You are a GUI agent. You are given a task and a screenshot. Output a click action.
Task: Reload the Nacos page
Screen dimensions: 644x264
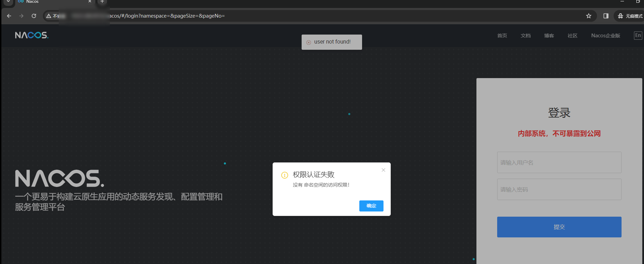tap(34, 16)
